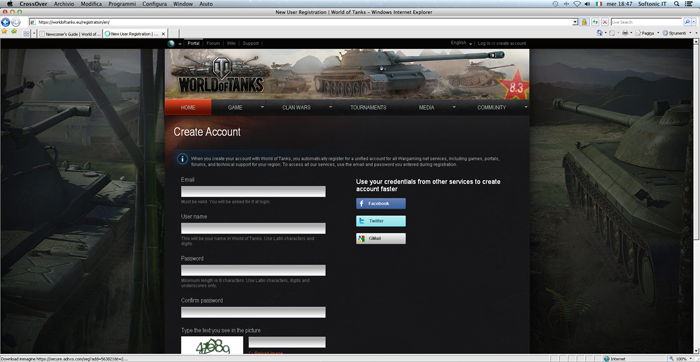This screenshot has height=362, width=700.
Task: Click the Stop loading red X icon
Action: pos(605,22)
